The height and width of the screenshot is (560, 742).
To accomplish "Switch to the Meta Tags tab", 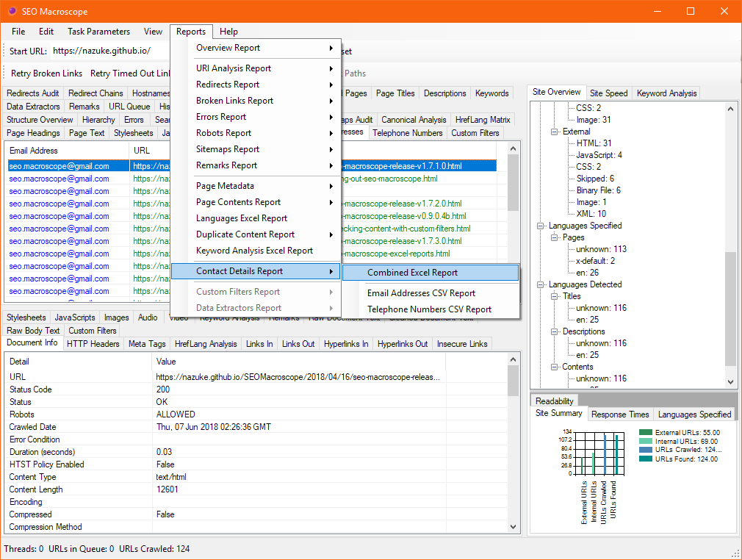I will coord(147,344).
